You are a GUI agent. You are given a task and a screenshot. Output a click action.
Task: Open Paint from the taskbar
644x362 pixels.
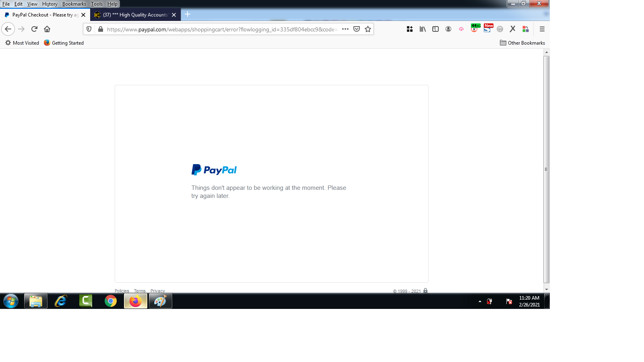(x=161, y=301)
